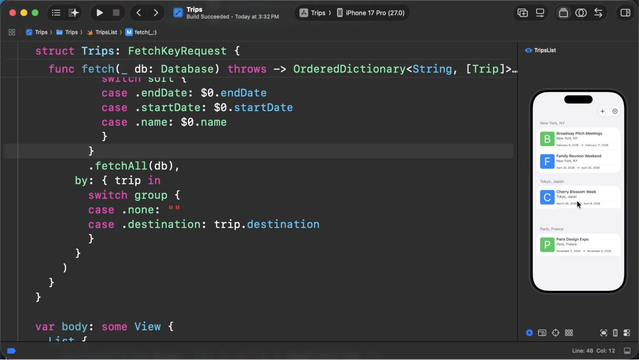Click the editor layout rectangle icon
Screen dimensions: 639x360
[563, 13]
